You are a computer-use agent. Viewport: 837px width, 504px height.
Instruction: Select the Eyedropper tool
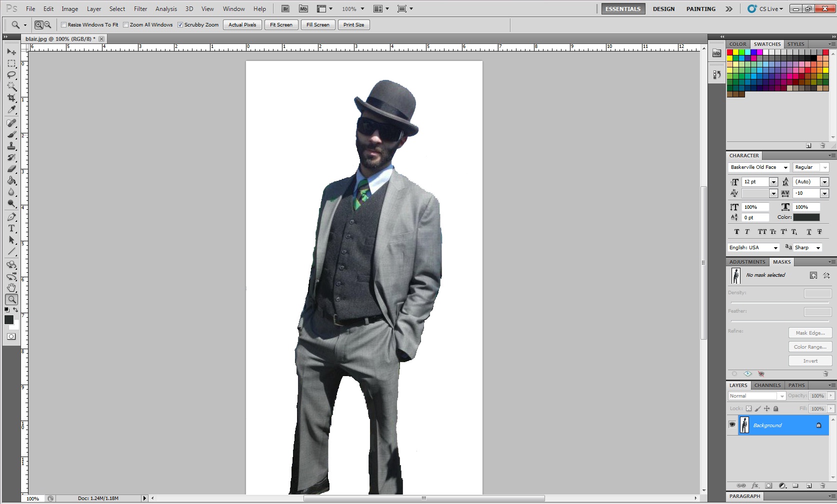[x=11, y=109]
